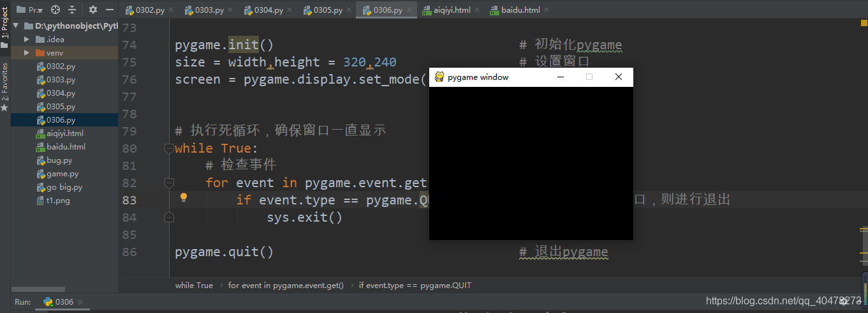Select game.py in the project tree
This screenshot has height=313, width=868.
(x=57, y=174)
